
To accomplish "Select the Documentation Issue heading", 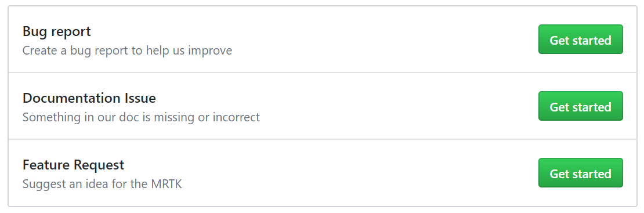I will pos(89,98).
